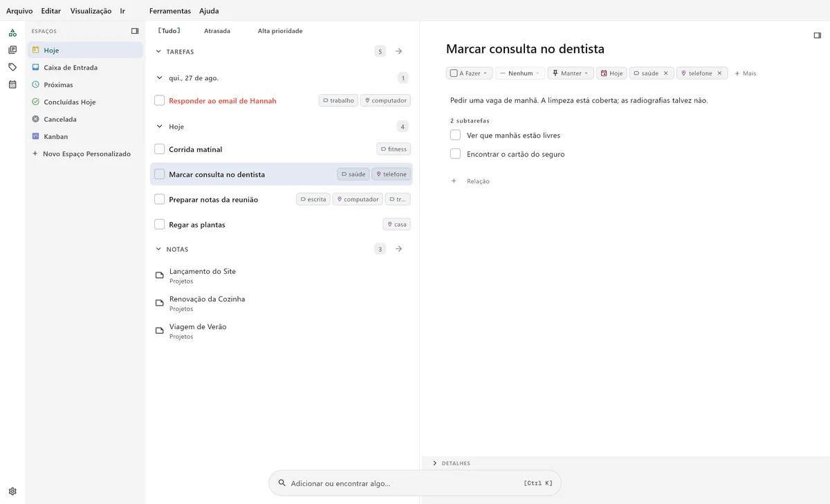Collapse the qui., 27 de ago. group
Image resolution: width=830 pixels, height=504 pixels.
(x=160, y=78)
